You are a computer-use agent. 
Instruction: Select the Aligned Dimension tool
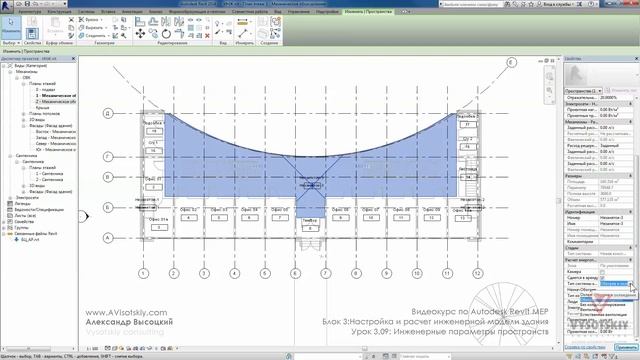[x=242, y=33]
